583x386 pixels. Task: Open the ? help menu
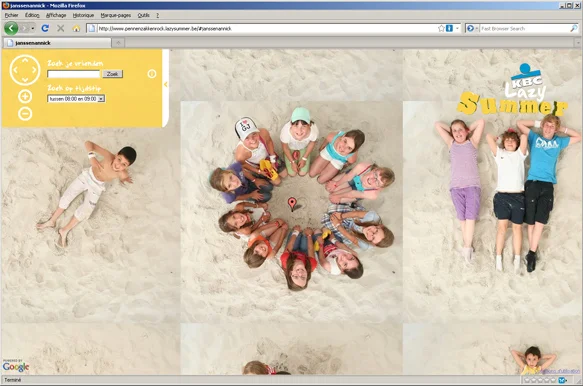[x=157, y=15]
